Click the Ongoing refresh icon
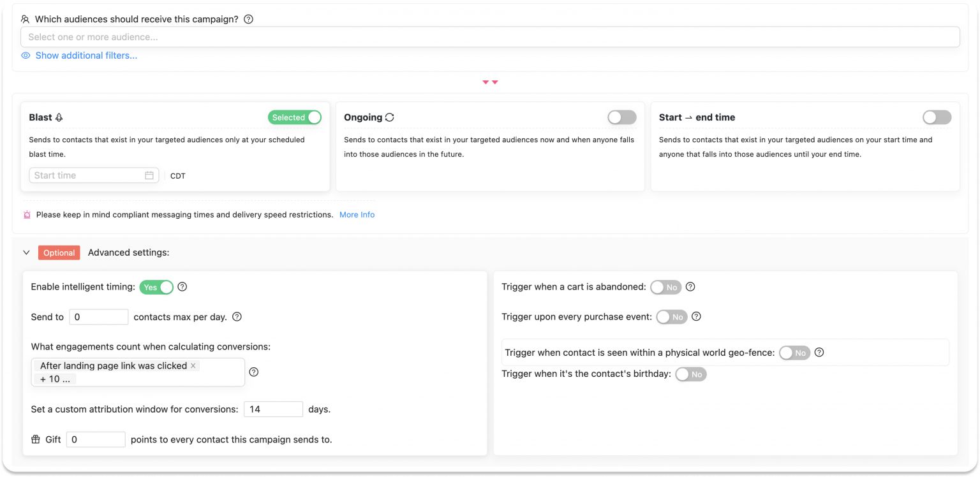This screenshot has width=980, height=477. pos(389,117)
